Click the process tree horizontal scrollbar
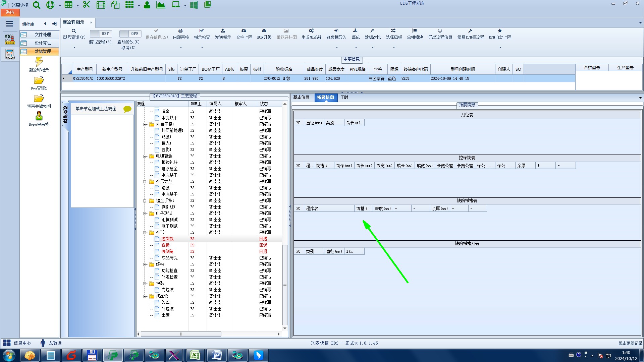This screenshot has height=362, width=644. pyautogui.click(x=181, y=334)
